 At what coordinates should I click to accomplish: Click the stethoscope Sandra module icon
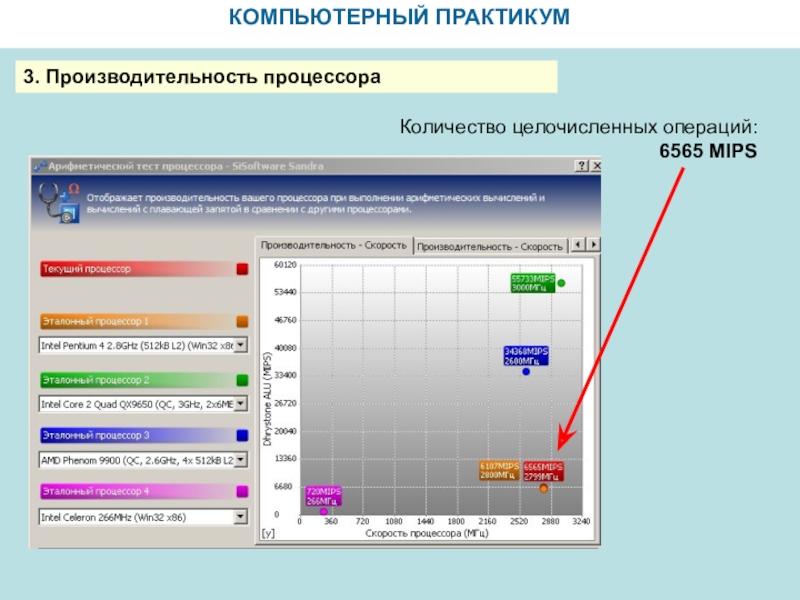[60, 203]
